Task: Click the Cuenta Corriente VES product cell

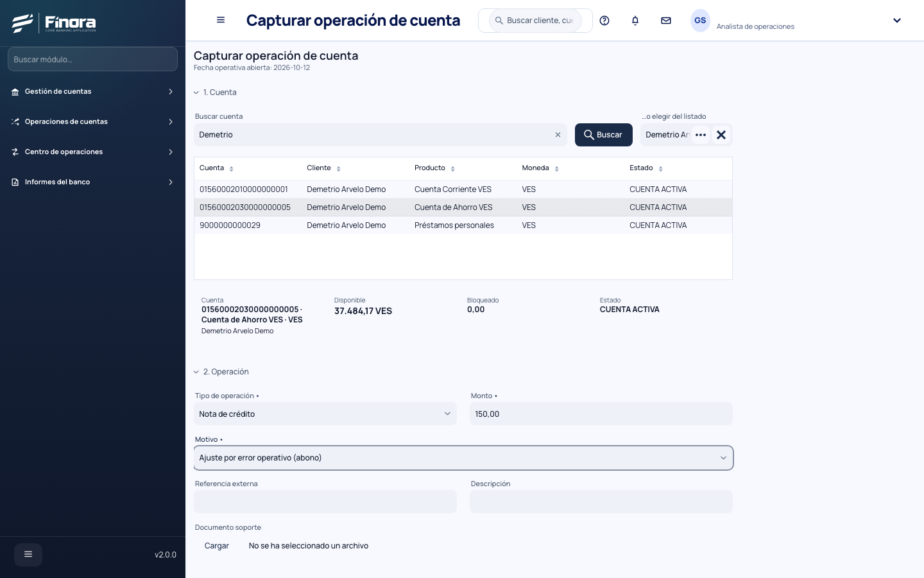Action: click(453, 189)
